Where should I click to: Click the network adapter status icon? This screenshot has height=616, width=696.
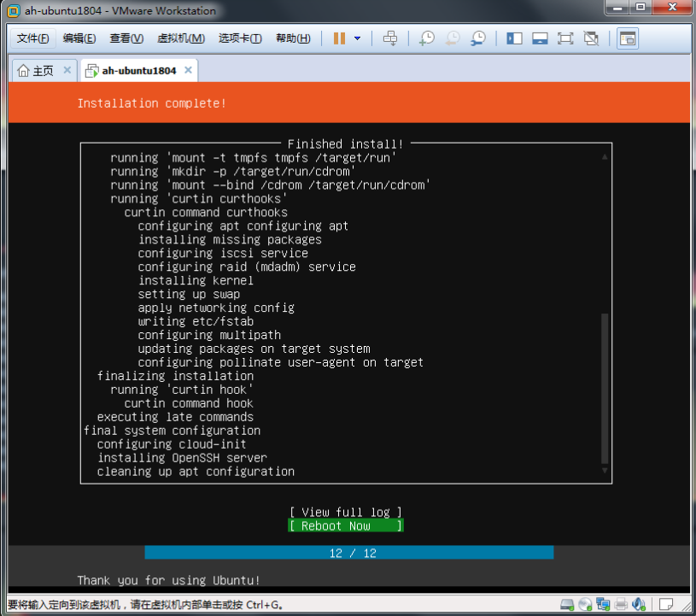click(604, 604)
